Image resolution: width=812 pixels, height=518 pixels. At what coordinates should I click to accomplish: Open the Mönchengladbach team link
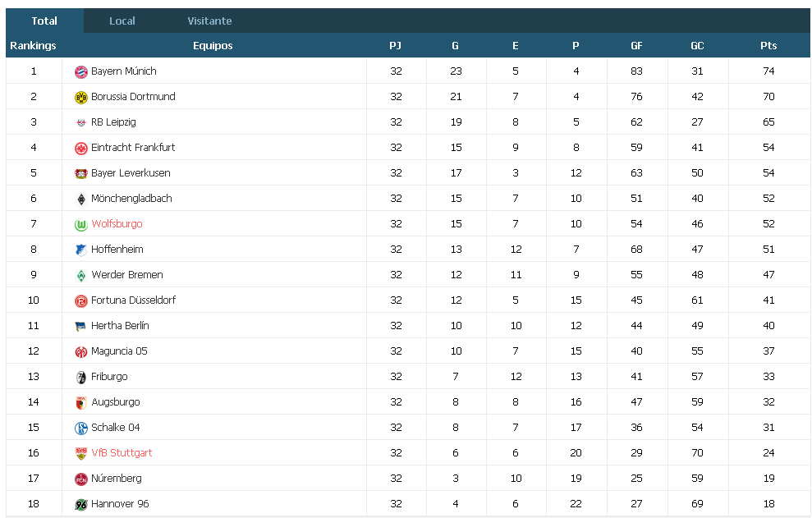coord(131,199)
